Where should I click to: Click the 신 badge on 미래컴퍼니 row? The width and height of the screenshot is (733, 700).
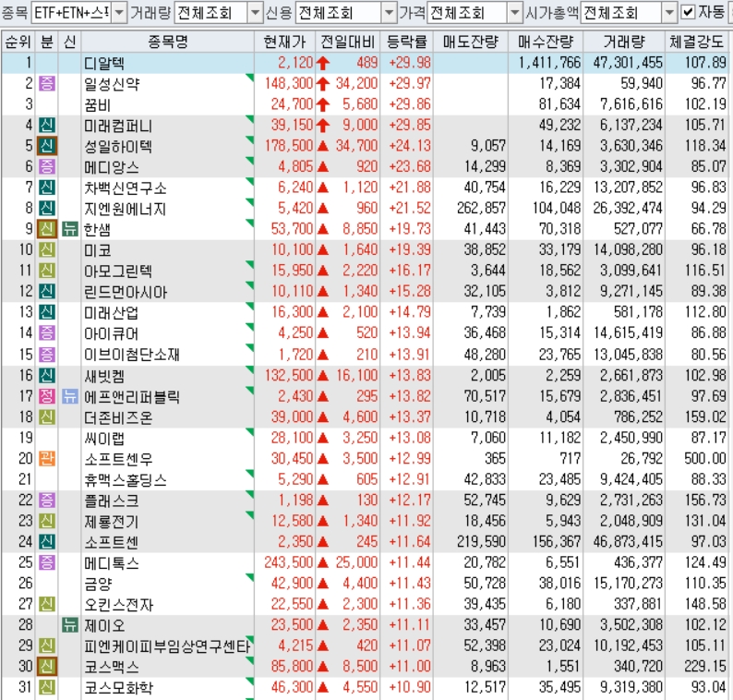point(47,125)
